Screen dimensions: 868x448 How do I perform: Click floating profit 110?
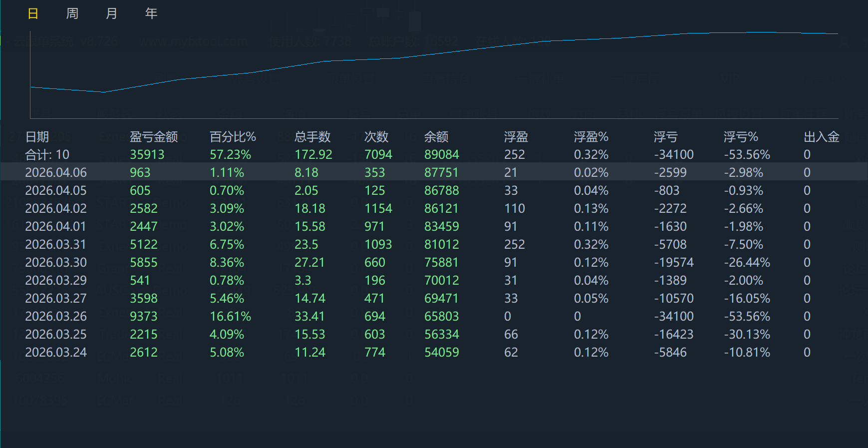(515, 209)
